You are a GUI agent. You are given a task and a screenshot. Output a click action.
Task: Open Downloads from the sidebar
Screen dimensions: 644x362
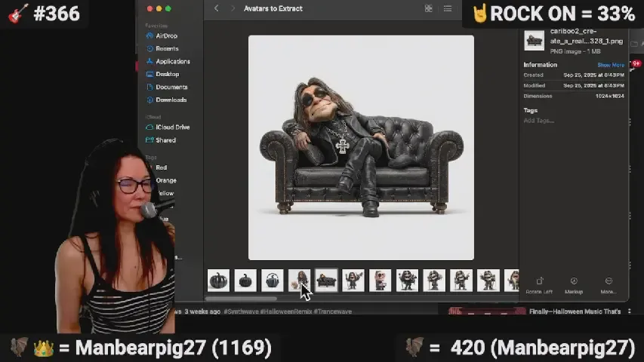171,100
